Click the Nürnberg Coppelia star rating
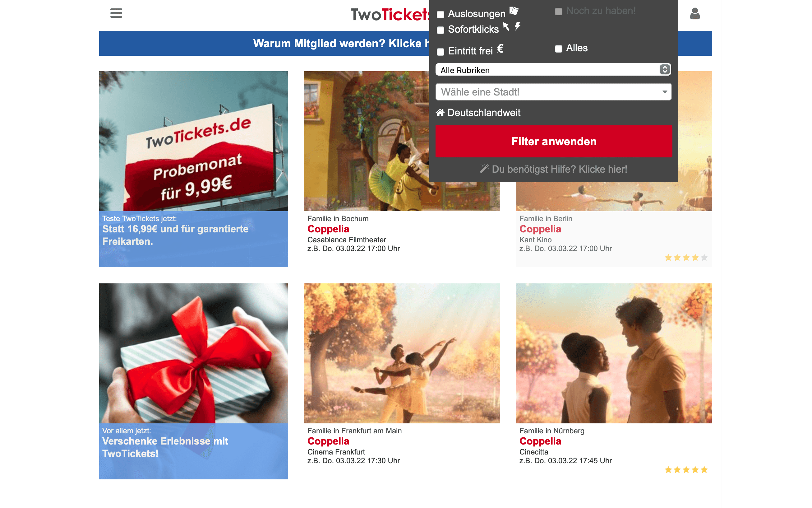The height and width of the screenshot is (508, 812). (x=686, y=470)
